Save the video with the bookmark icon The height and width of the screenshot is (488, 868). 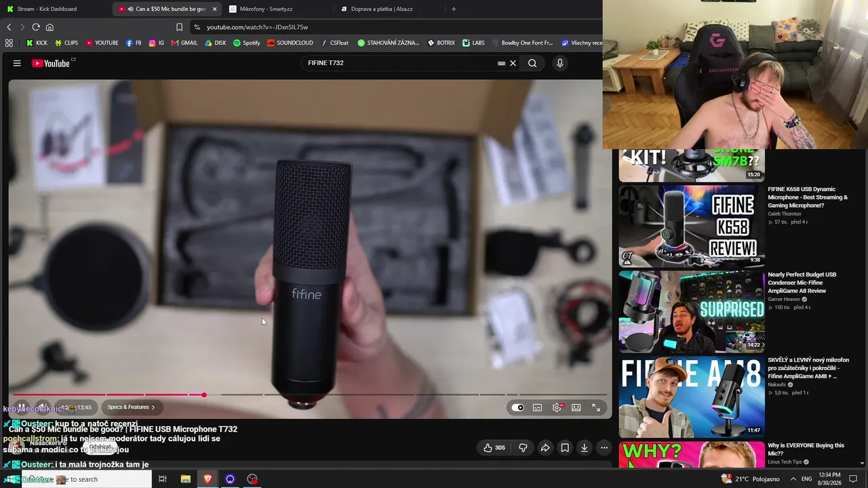coord(564,447)
